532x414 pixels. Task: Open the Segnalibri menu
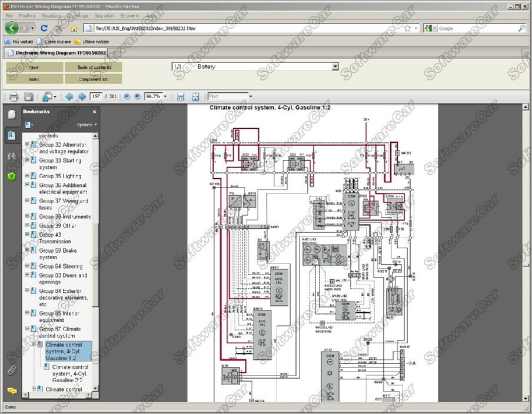click(x=104, y=15)
